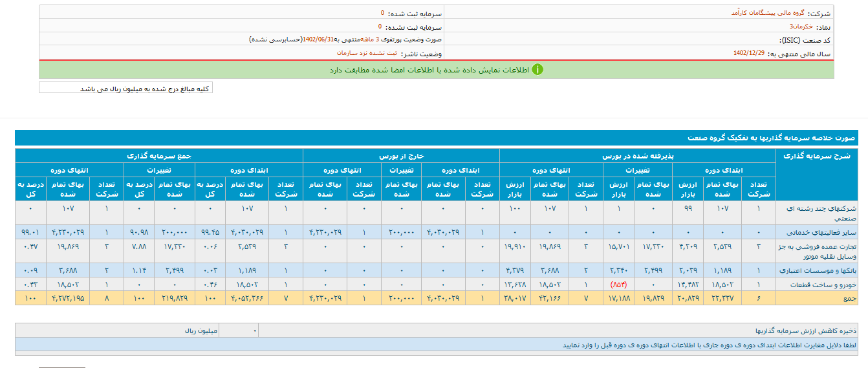Screen dimensions: 868x368
Task: Click the شرح سرمایه گذاری column header
Action: pos(816,156)
